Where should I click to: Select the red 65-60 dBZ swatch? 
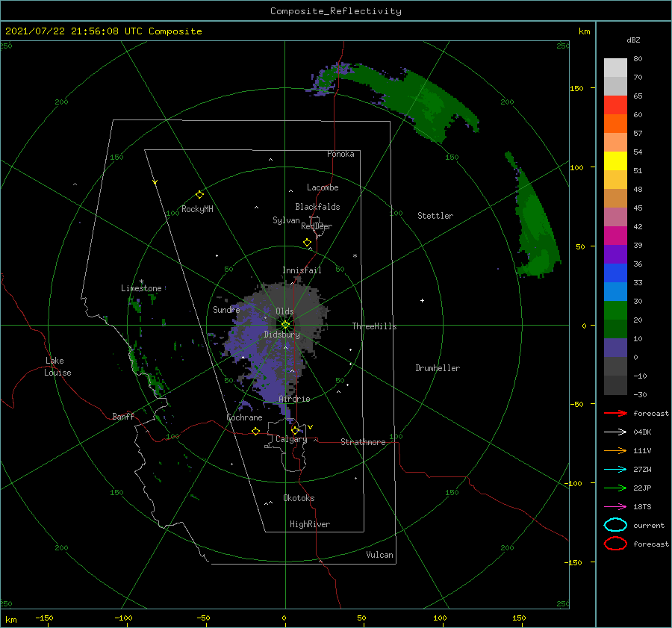(615, 105)
